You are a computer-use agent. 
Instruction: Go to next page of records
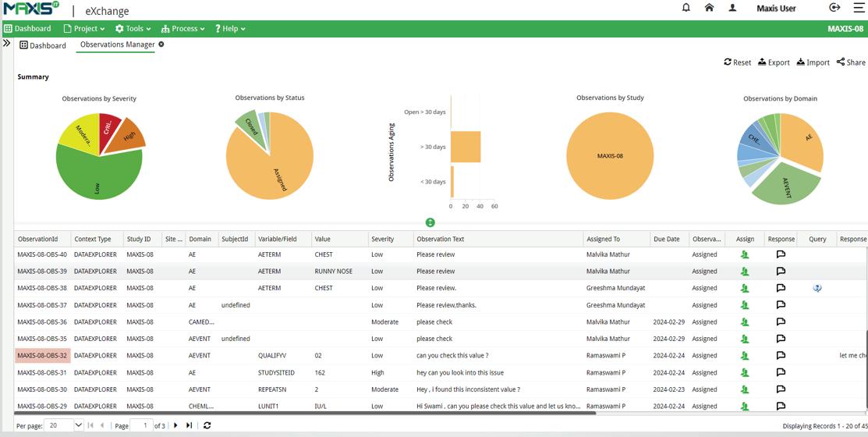tap(175, 425)
